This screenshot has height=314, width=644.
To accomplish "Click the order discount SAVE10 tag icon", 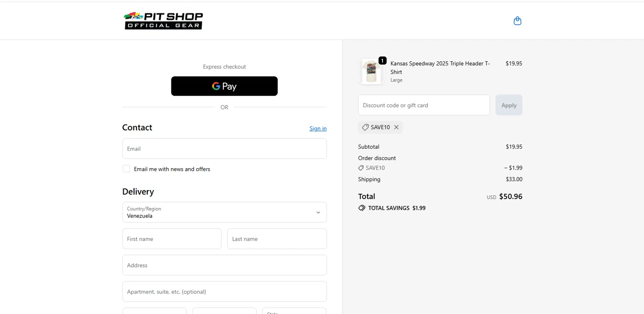I will click(x=361, y=168).
